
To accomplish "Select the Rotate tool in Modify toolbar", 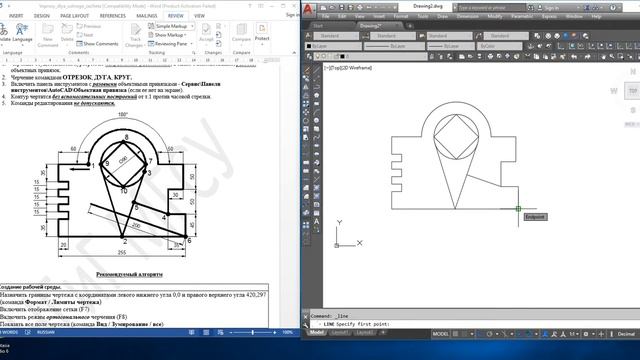I will point(306,121).
